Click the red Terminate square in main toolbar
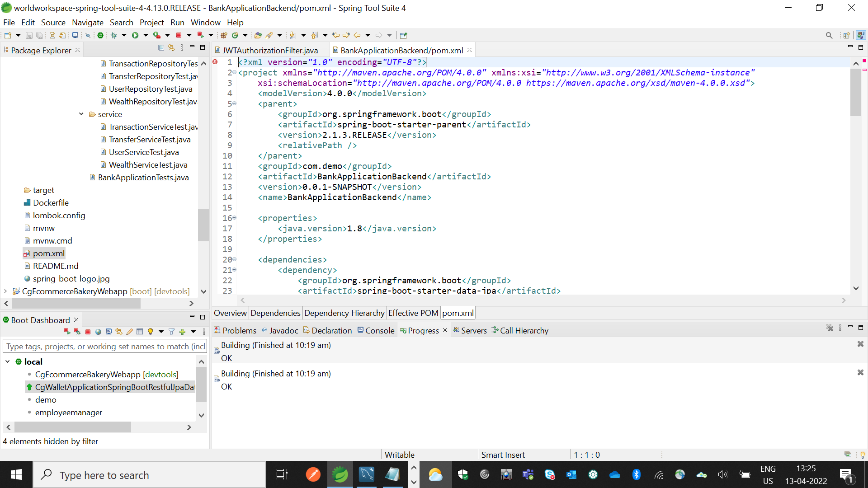868x488 pixels. click(179, 35)
